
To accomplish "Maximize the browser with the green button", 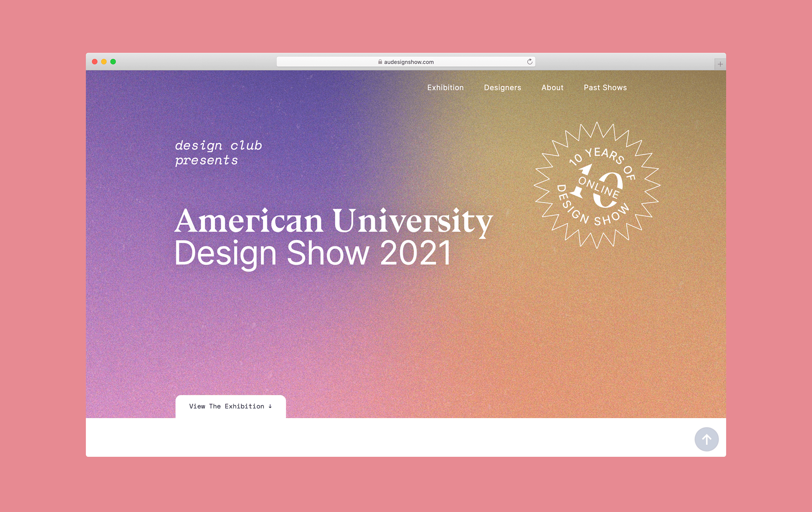I will point(113,62).
